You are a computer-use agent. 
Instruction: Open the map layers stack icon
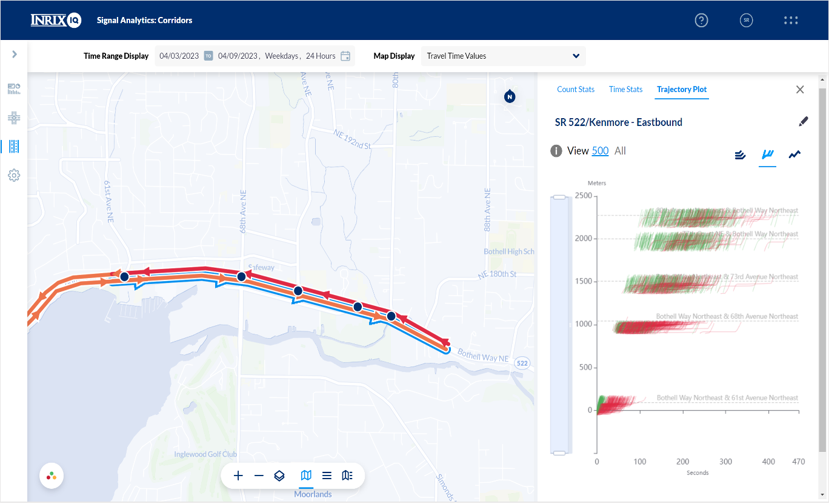coord(279,476)
